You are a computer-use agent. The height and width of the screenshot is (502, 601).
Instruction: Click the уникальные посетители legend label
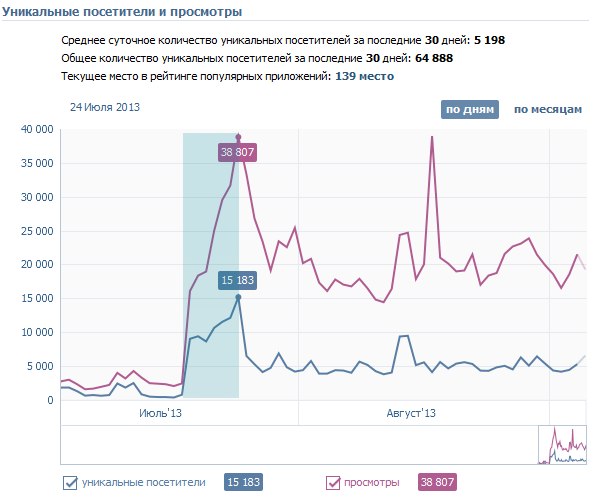point(145,483)
